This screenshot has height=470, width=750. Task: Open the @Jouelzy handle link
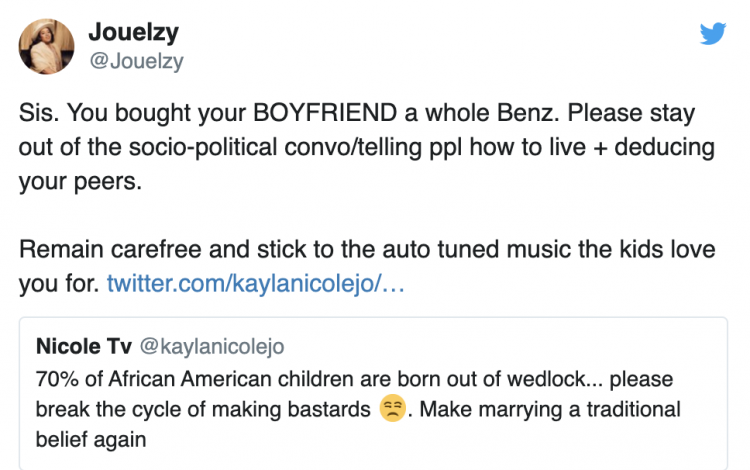tap(136, 61)
